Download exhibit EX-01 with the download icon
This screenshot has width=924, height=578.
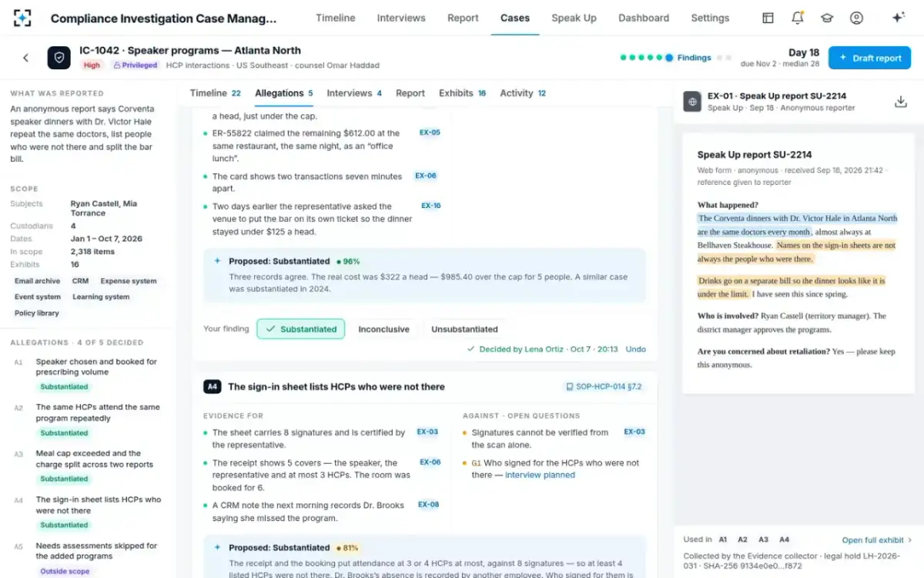click(900, 102)
